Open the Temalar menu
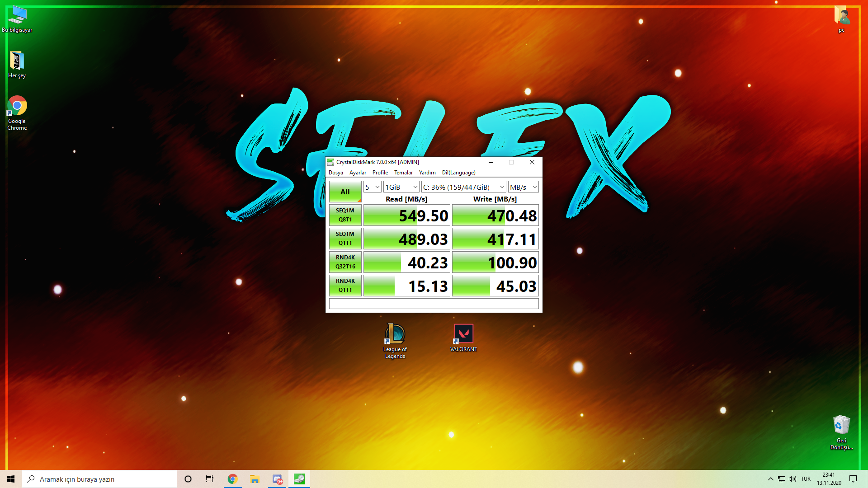The width and height of the screenshot is (868, 488). point(403,173)
